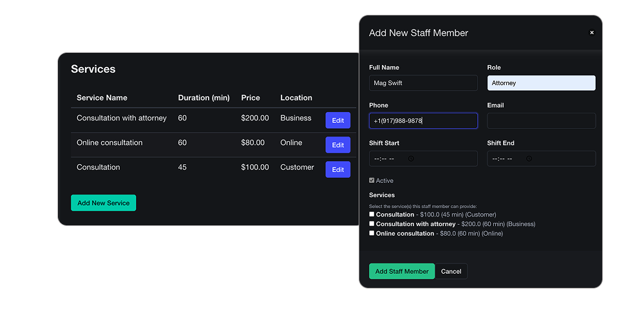Select the Online consultation service checkbox
This screenshot has height=322, width=644.
372,233
